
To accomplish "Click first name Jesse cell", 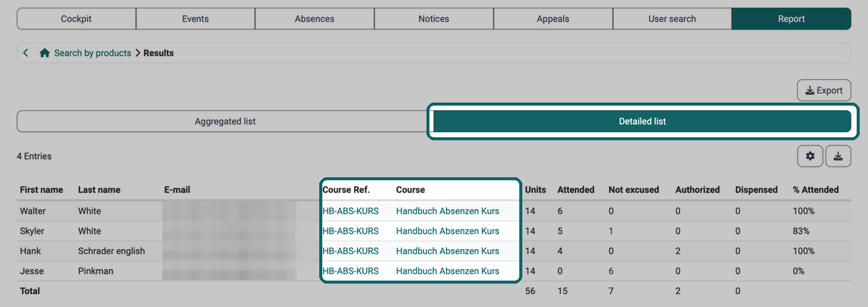I will tap(32, 271).
